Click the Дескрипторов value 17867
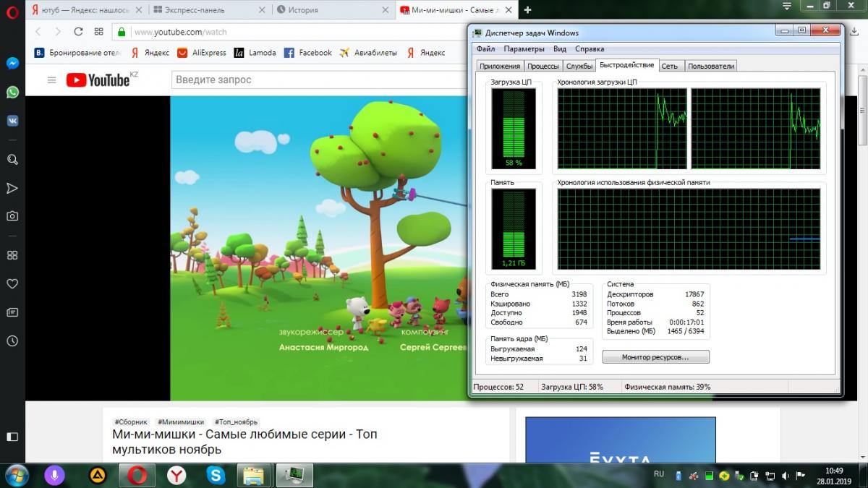Image resolution: width=868 pixels, height=488 pixels. (x=694, y=294)
